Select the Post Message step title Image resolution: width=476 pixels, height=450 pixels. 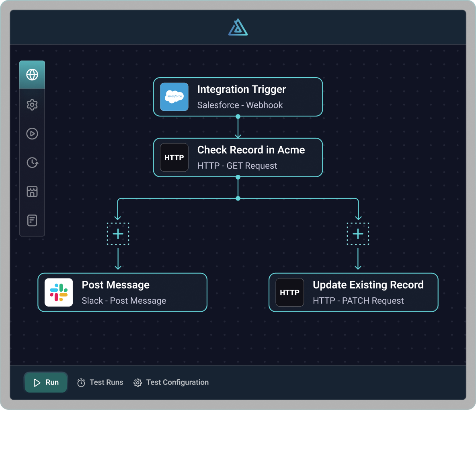[116, 285]
